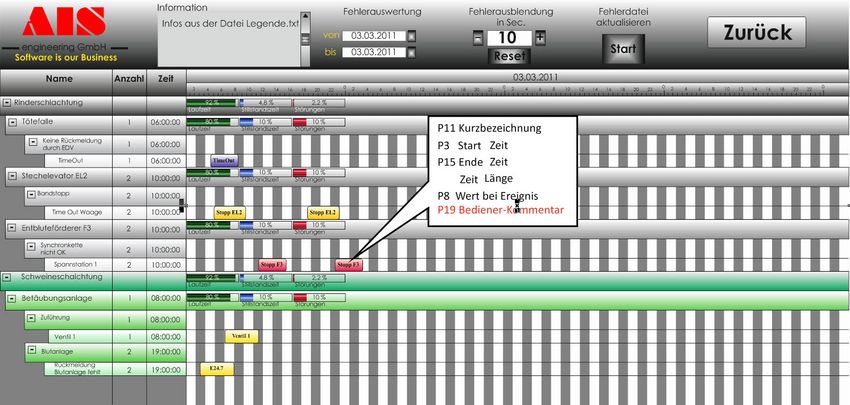Image resolution: width=850 pixels, height=405 pixels.
Task: Collapse 'Keine Rückmeldung durch EDV' node
Action: coord(33,141)
